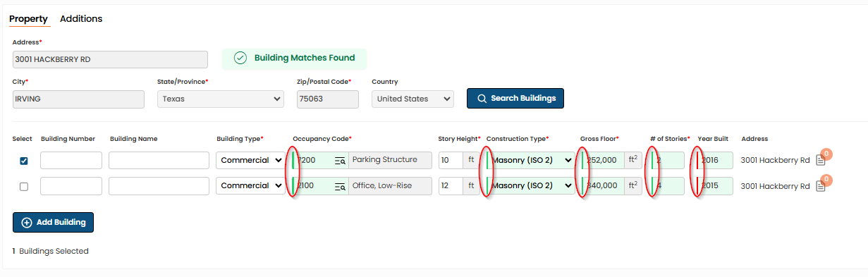This screenshot has width=868, height=277.
Task: Open occupancy code lookup for Parking Structure row
Action: (339, 160)
